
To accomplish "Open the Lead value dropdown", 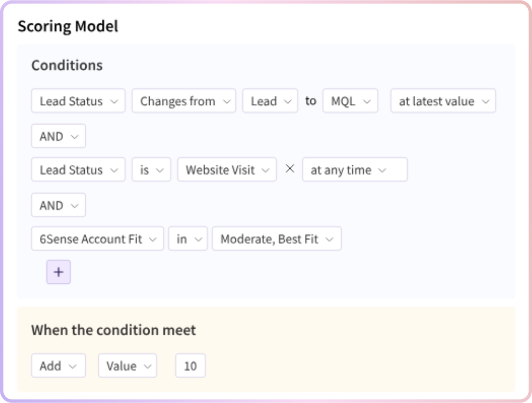I will point(270,101).
